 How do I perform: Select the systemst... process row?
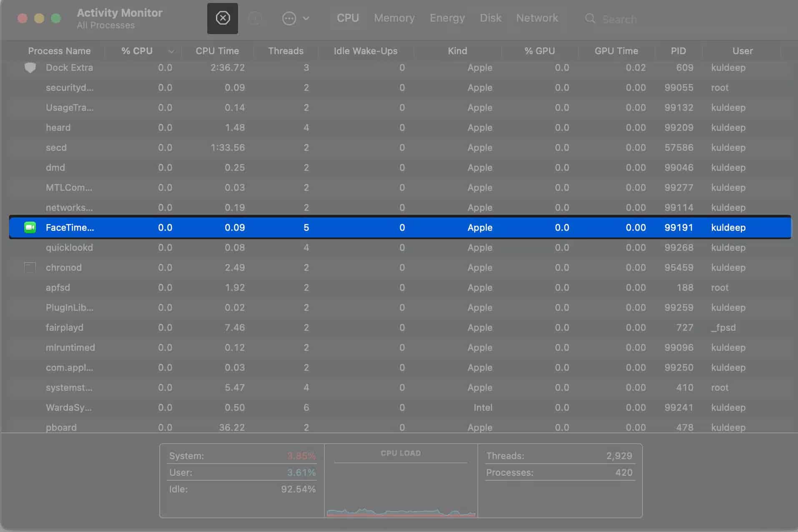coord(400,387)
